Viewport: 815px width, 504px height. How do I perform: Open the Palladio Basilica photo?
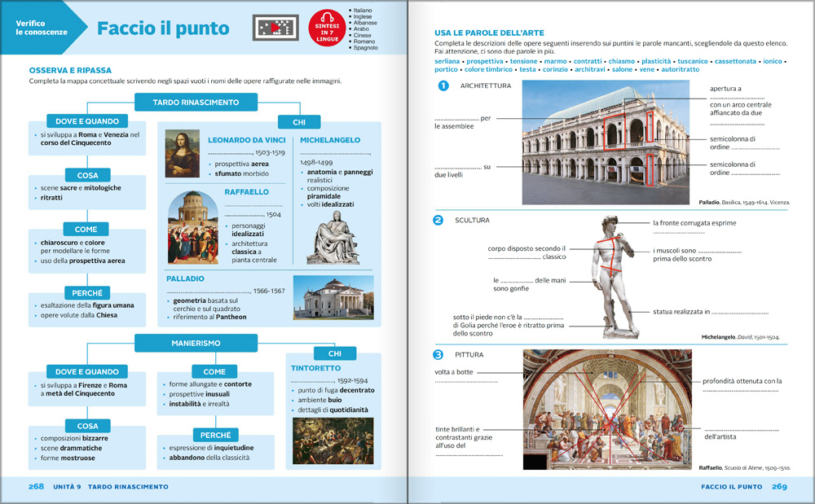tap(606, 142)
